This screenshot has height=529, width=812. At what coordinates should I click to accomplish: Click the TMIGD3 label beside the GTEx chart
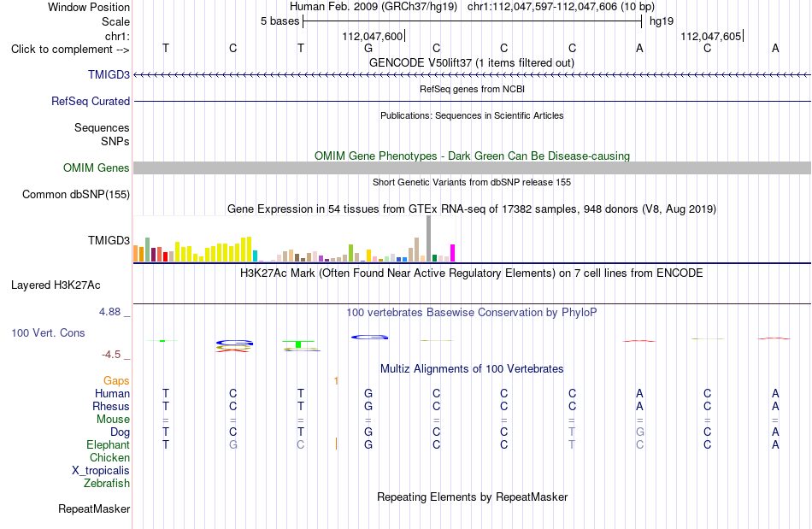(109, 240)
